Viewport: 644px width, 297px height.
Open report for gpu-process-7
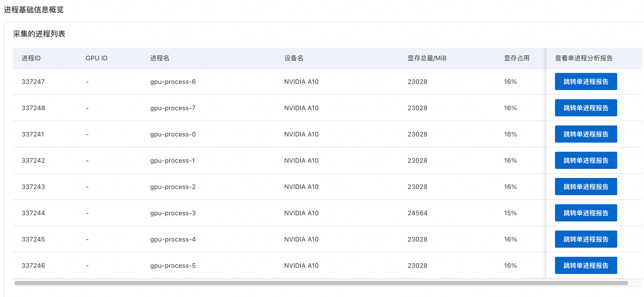(x=586, y=108)
